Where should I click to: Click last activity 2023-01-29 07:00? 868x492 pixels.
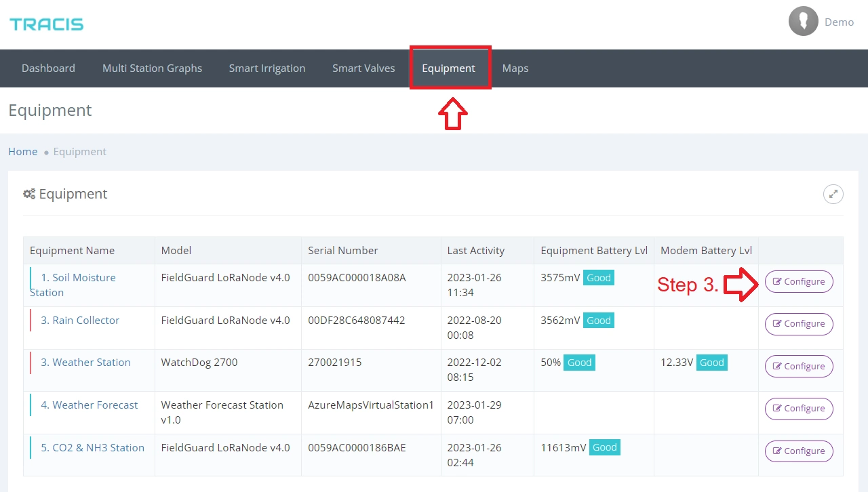point(474,413)
